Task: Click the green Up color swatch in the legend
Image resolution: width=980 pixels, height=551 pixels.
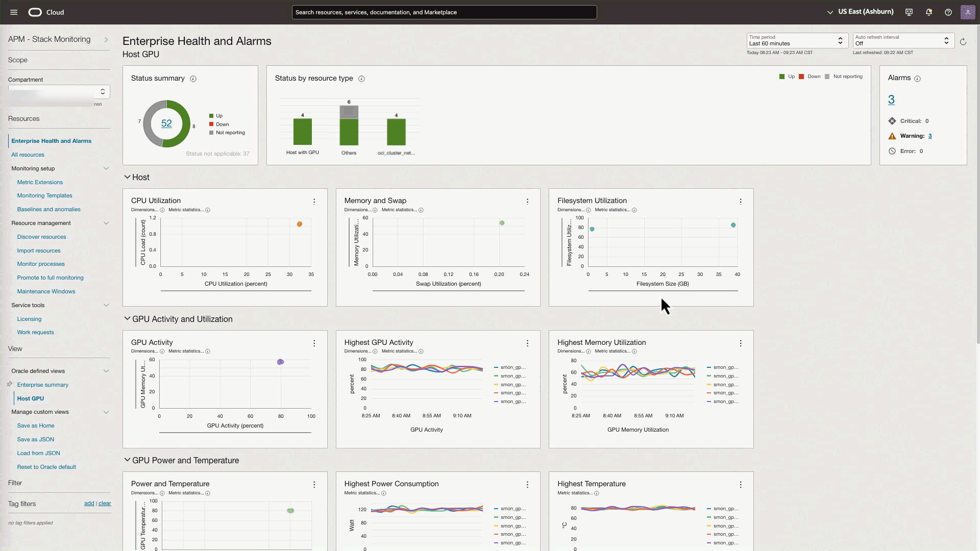Action: click(x=783, y=77)
